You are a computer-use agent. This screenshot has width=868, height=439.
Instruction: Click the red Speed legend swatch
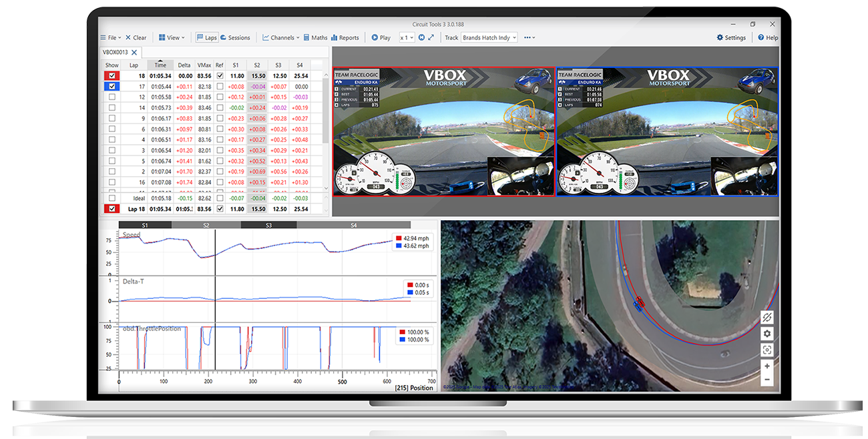point(399,238)
